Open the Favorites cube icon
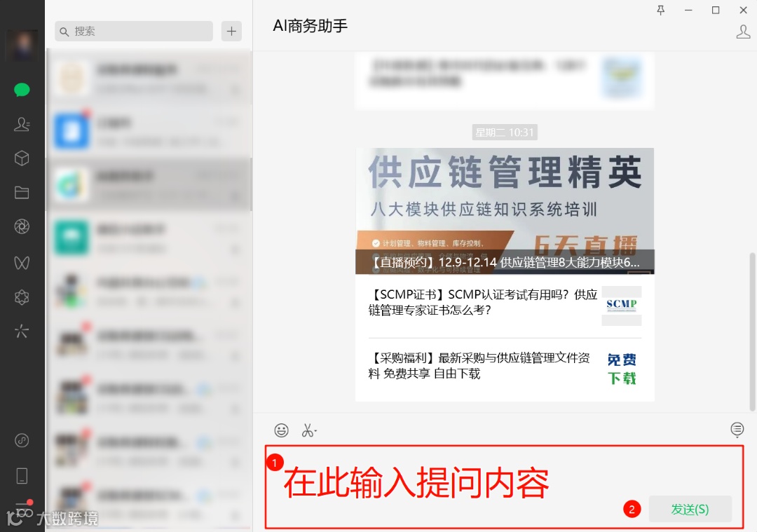Image resolution: width=757 pixels, height=532 pixels. 22,158
